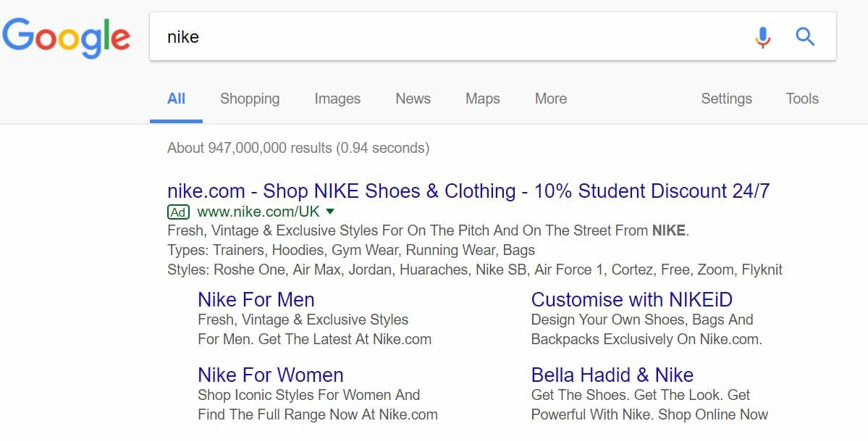Viewport: 868px width, 442px height.
Task: Click the green Ad badge
Action: (178, 212)
